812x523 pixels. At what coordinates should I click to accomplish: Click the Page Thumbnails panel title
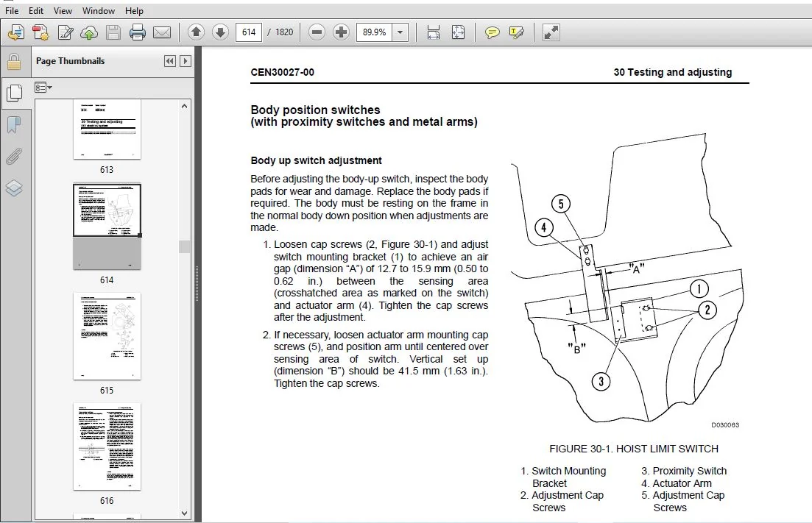[x=71, y=61]
